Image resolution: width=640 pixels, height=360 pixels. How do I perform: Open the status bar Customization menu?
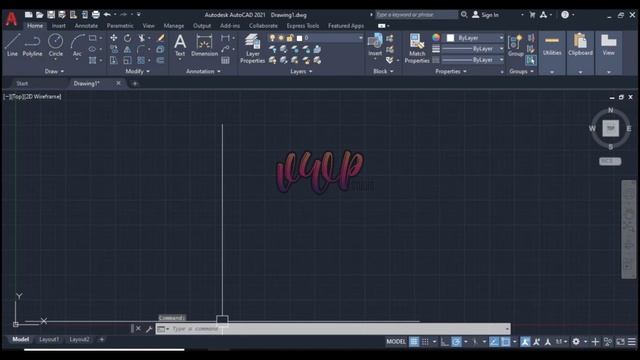[x=632, y=342]
